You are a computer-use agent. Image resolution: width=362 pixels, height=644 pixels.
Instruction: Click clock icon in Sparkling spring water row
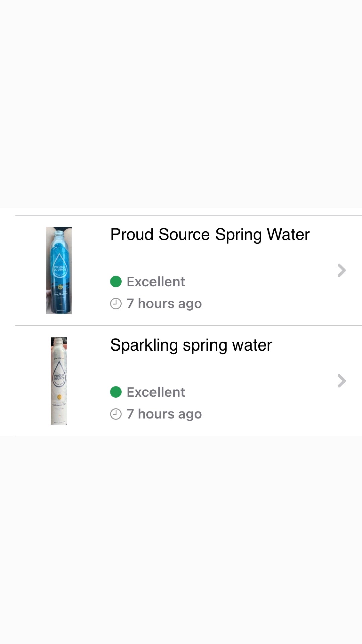[x=116, y=414]
